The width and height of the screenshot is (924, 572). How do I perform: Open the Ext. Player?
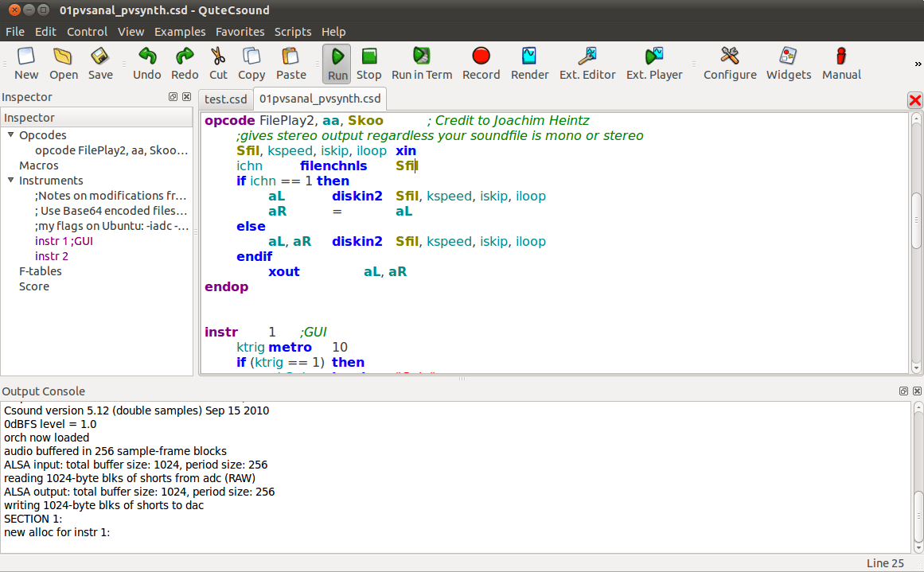click(654, 64)
